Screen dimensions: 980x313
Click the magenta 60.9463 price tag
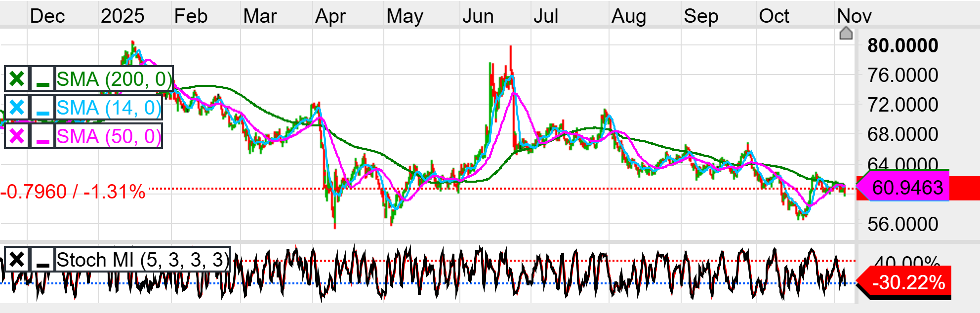tap(907, 188)
